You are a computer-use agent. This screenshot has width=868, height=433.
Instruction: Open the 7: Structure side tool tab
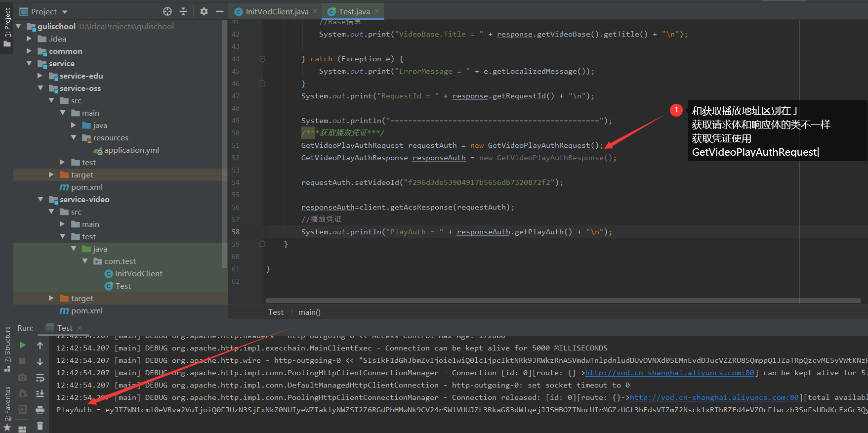7,348
